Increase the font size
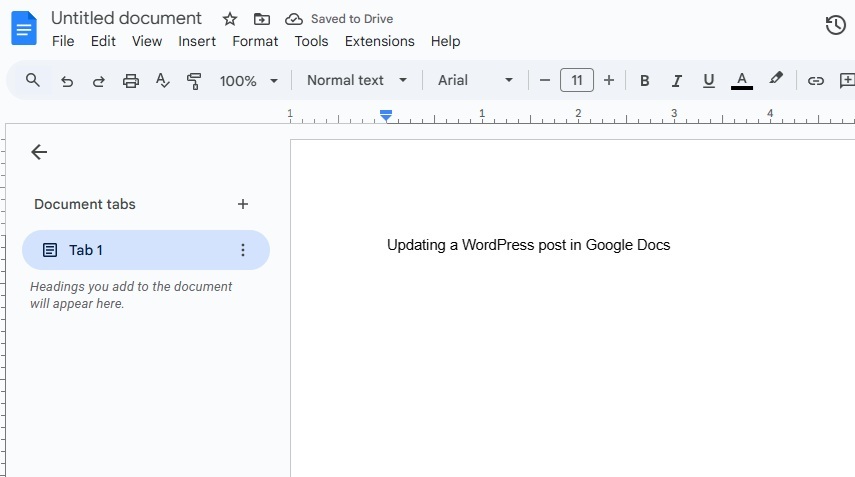This screenshot has width=855, height=477. point(609,81)
